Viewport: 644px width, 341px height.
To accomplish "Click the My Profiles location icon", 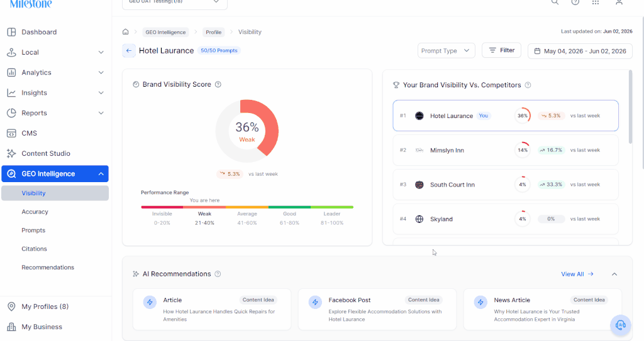I will click(x=11, y=306).
